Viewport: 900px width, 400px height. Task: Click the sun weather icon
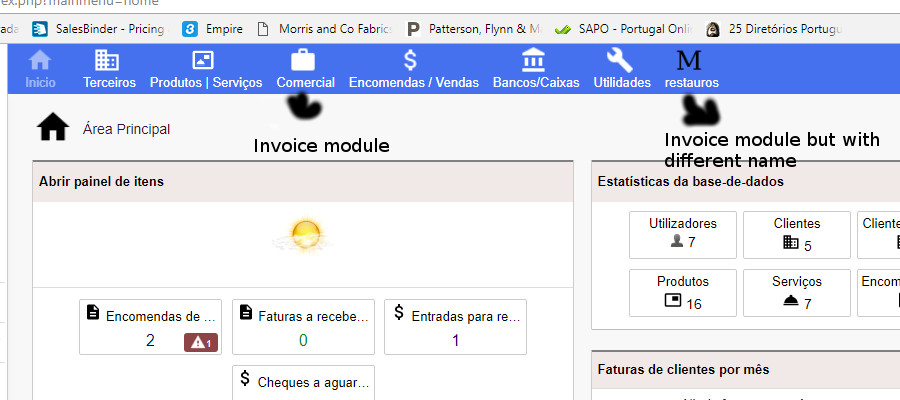point(304,236)
